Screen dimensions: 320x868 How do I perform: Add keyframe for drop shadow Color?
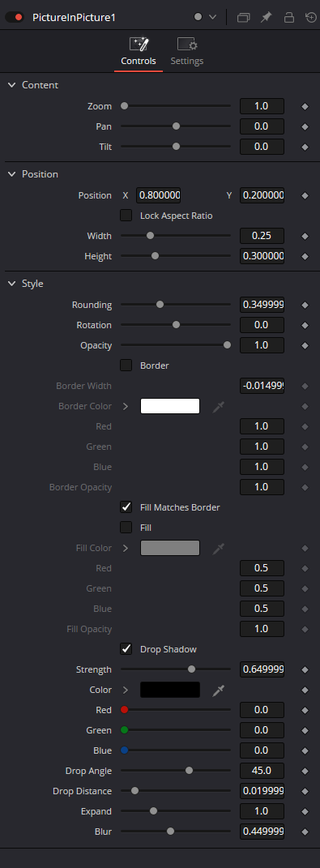(305, 690)
